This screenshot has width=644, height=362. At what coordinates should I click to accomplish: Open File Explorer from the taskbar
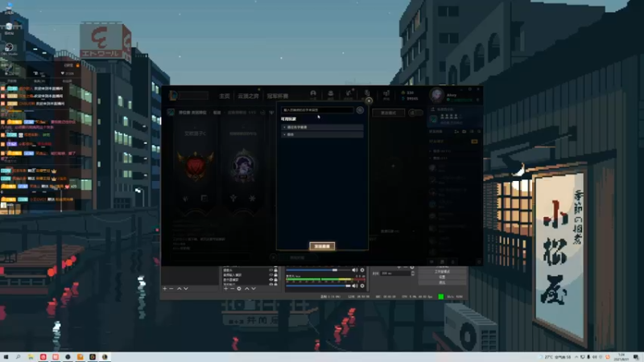pos(31,357)
